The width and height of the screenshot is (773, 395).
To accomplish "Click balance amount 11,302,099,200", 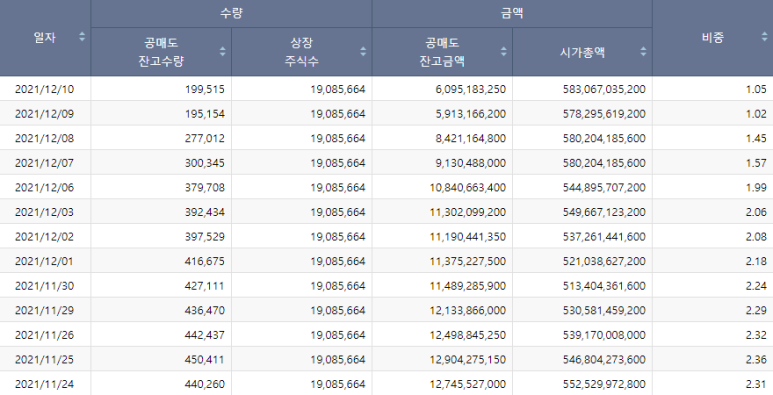I will coord(467,212).
